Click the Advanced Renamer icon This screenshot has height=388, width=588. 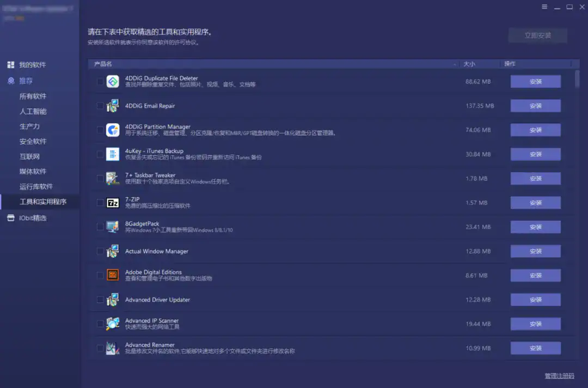(113, 348)
